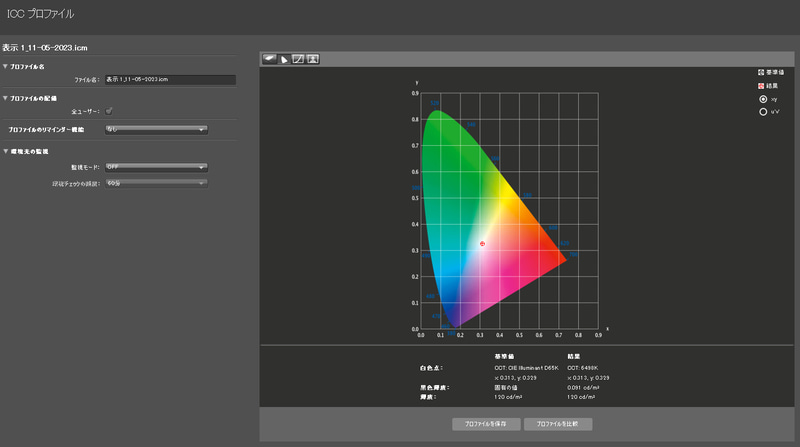Open the ambient check interval dropdown
800x447 pixels.
[156, 183]
